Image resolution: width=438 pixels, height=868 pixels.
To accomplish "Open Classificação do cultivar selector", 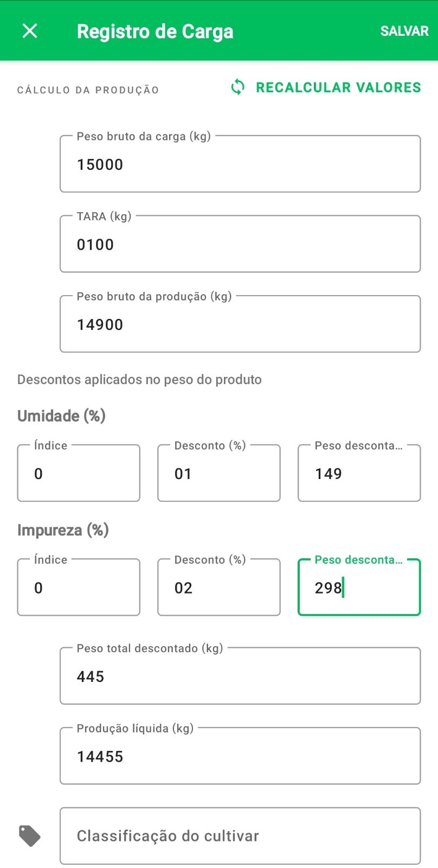I will click(240, 836).
